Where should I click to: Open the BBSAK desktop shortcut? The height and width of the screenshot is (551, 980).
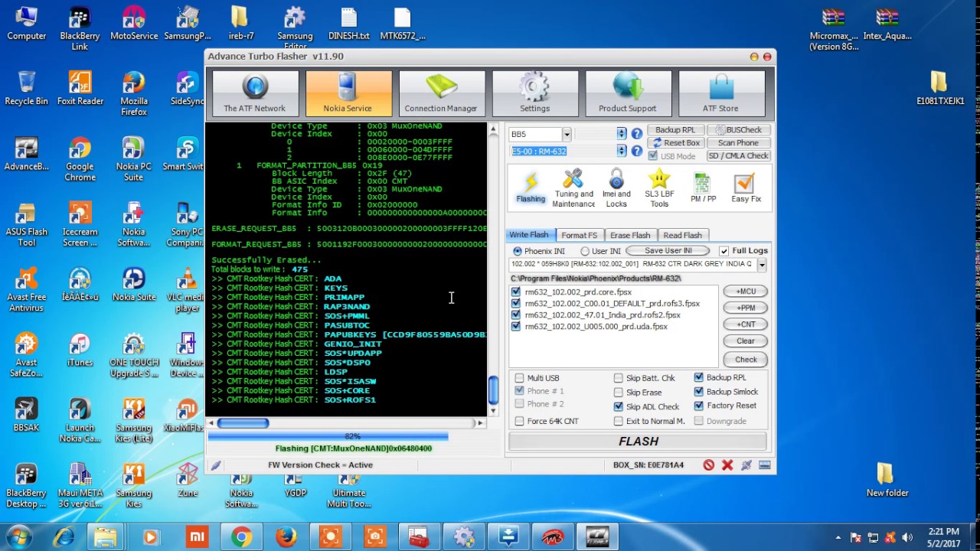coord(26,415)
